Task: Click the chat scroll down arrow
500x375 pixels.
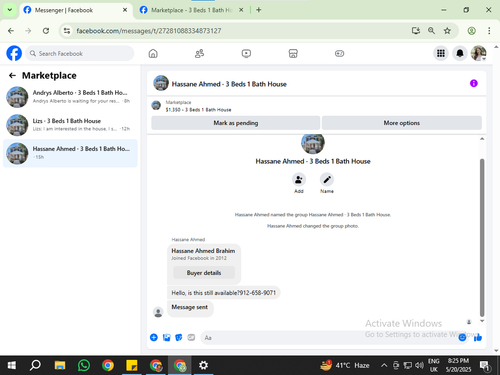Action: click(x=482, y=321)
